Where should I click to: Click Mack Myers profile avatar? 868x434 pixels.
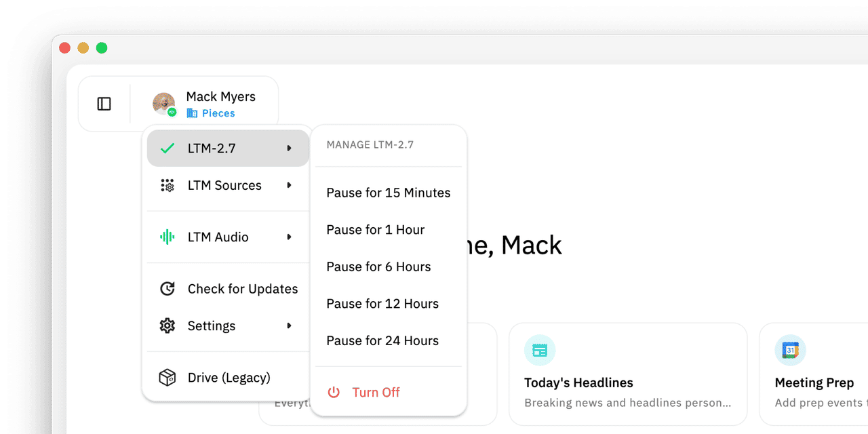(x=163, y=104)
